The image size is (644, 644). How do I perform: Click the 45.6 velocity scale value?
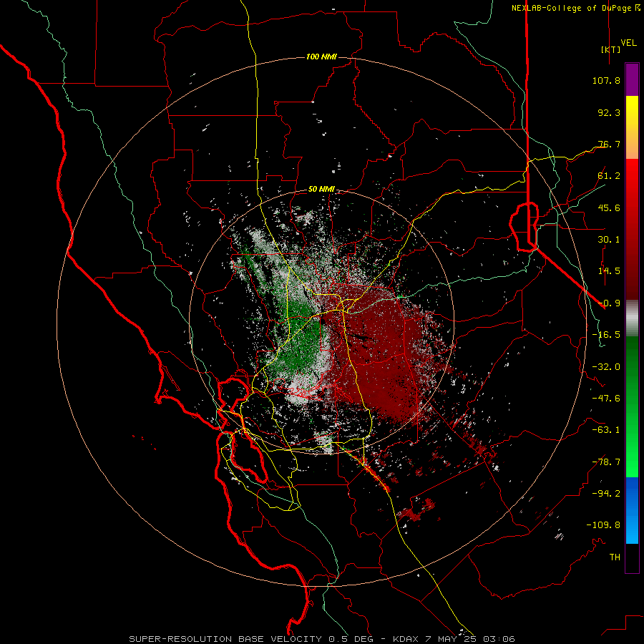tap(609, 208)
